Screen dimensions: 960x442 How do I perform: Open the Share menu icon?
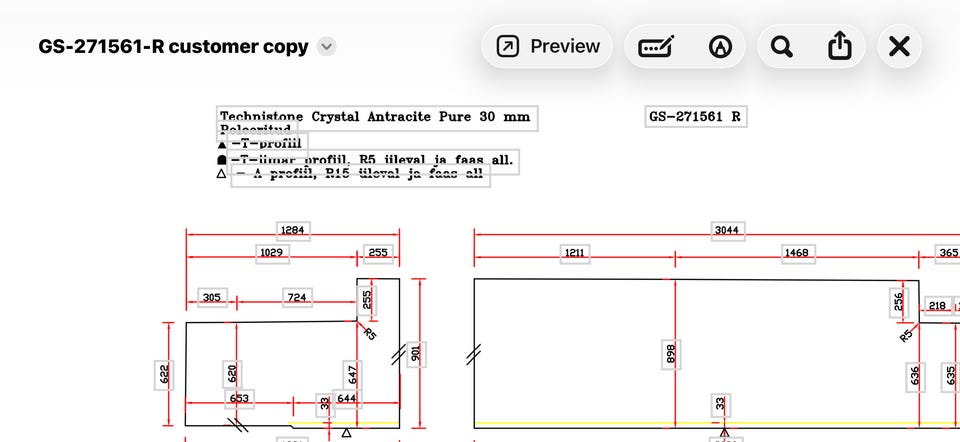click(x=839, y=47)
